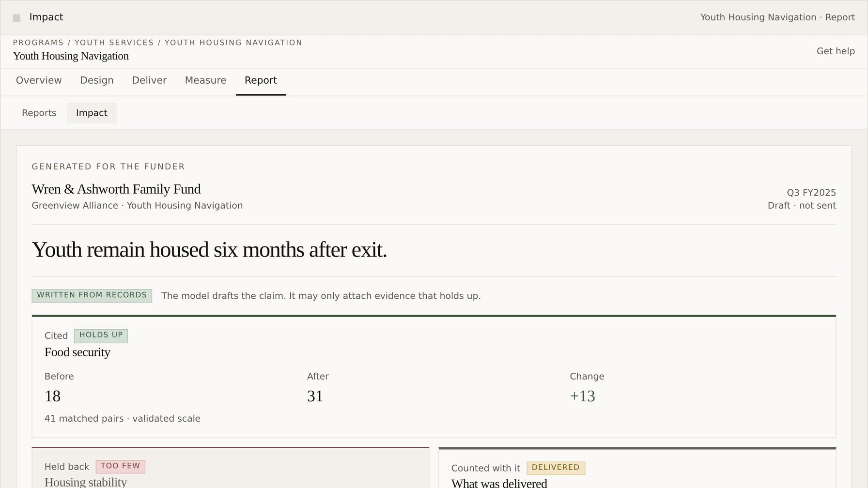
Task: Click the Youth Housing Navigation breadcrumb
Action: click(233, 43)
